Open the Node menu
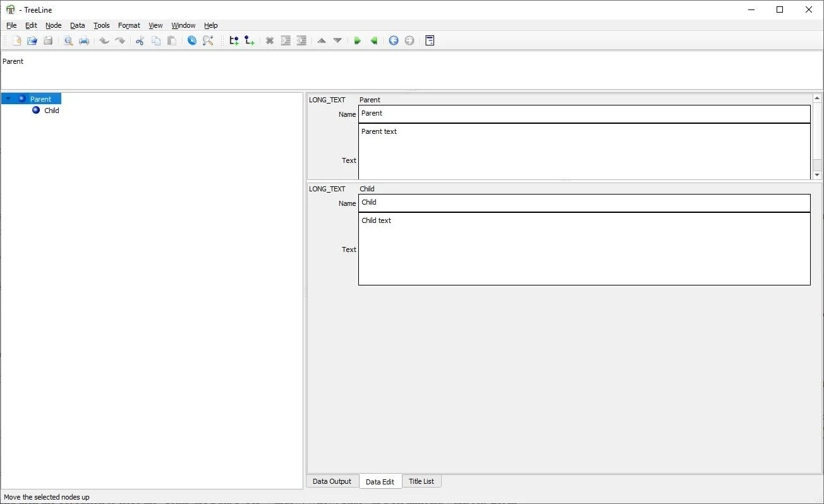 coord(53,25)
